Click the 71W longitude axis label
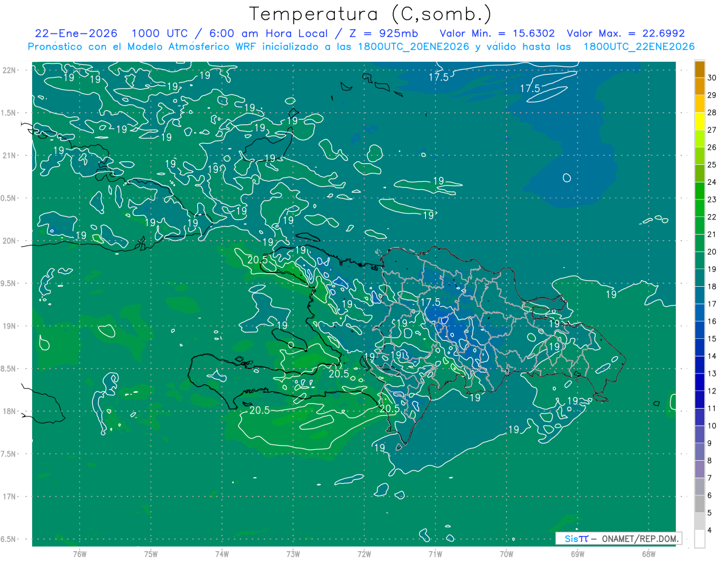This screenshot has width=728, height=562. point(435,554)
